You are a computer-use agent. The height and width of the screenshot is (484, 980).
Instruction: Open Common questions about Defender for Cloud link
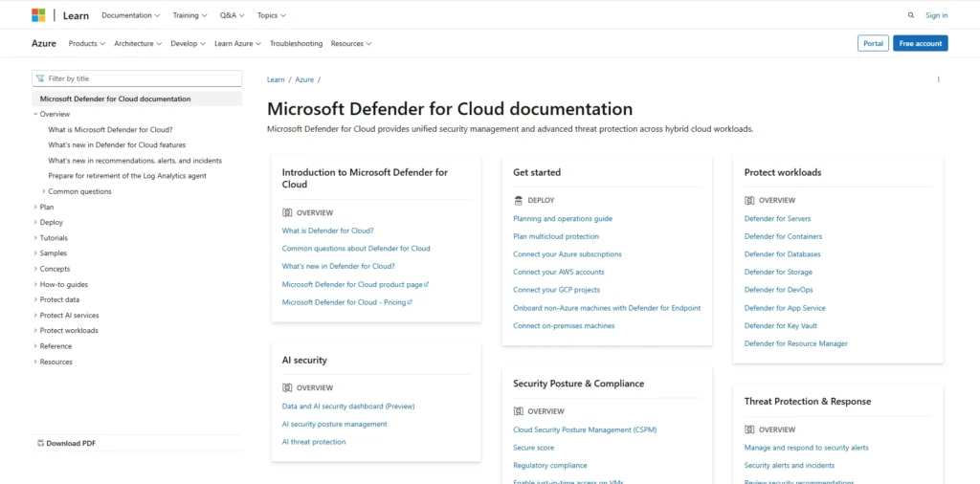[x=356, y=248]
